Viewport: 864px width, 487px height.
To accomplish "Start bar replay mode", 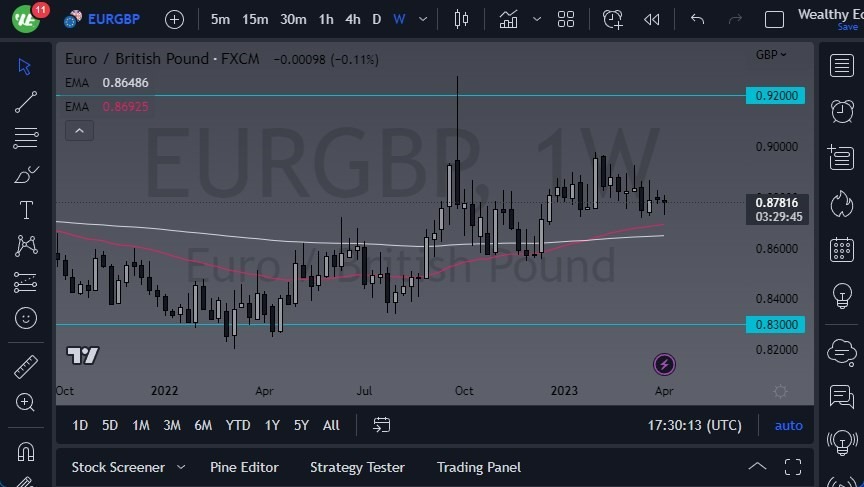I will tap(652, 19).
